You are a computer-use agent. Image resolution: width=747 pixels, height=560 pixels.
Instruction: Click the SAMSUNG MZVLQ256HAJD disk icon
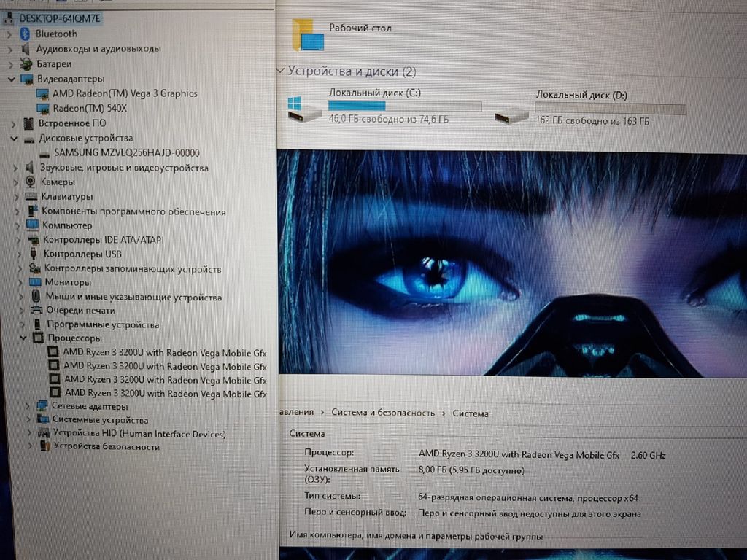click(44, 154)
